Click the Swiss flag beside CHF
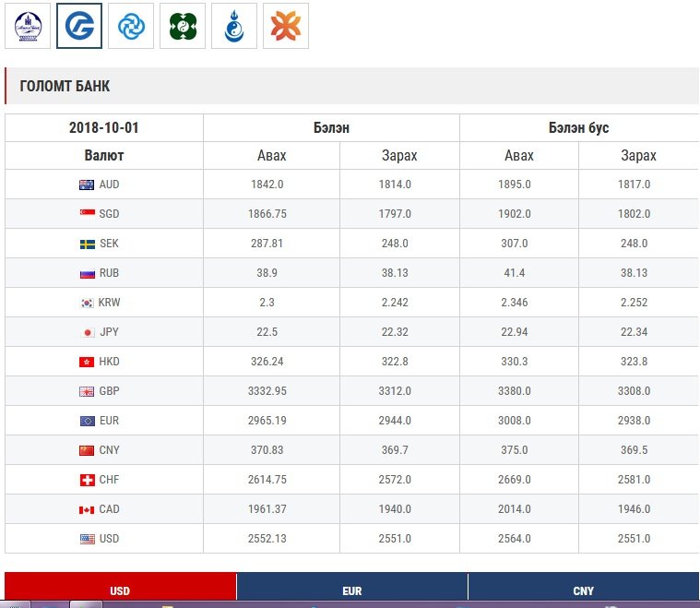Viewport: 700px width, 608px height. [x=87, y=480]
